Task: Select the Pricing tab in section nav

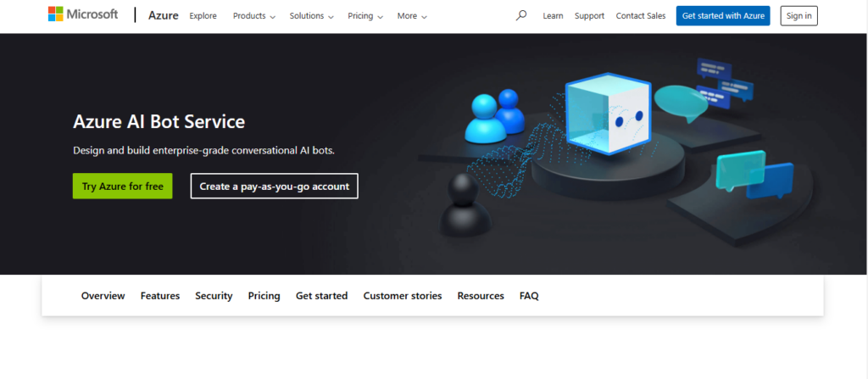Action: [x=264, y=296]
